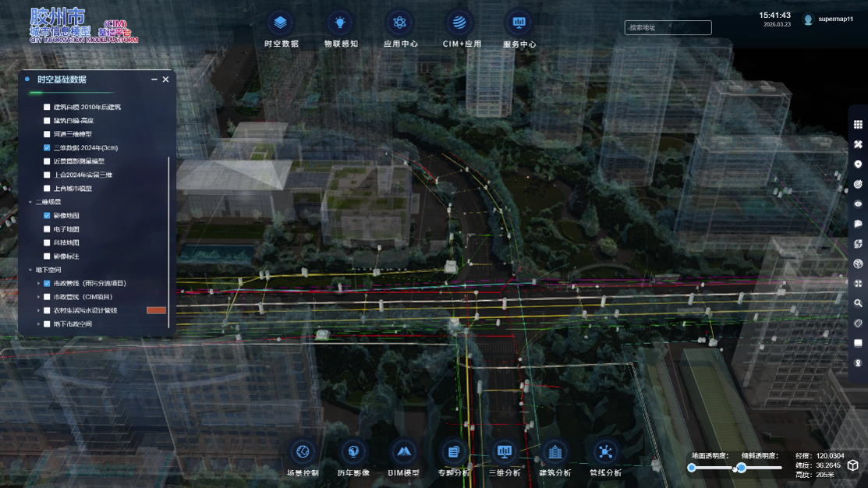Click the 地面透明度 slider handle

click(692, 468)
